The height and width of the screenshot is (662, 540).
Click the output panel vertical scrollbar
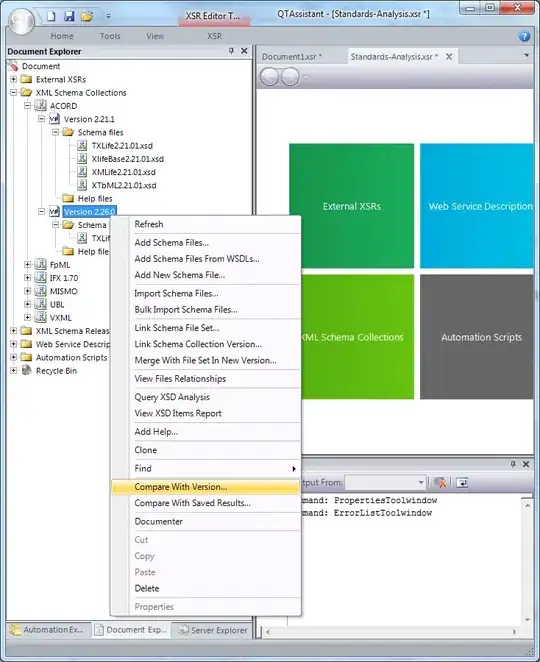click(527, 562)
